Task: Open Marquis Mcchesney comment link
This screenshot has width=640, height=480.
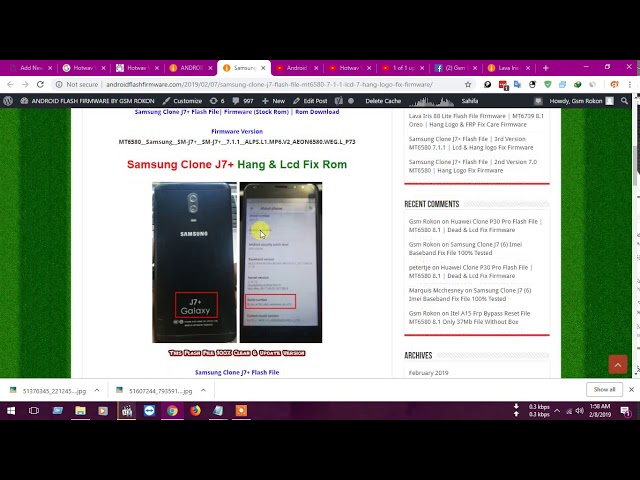Action: pos(470,295)
